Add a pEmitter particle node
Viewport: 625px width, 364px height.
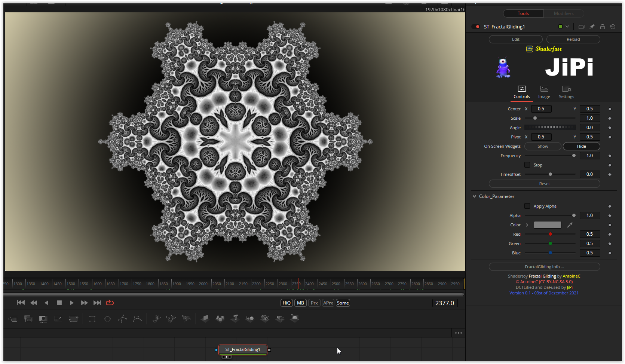point(156,318)
